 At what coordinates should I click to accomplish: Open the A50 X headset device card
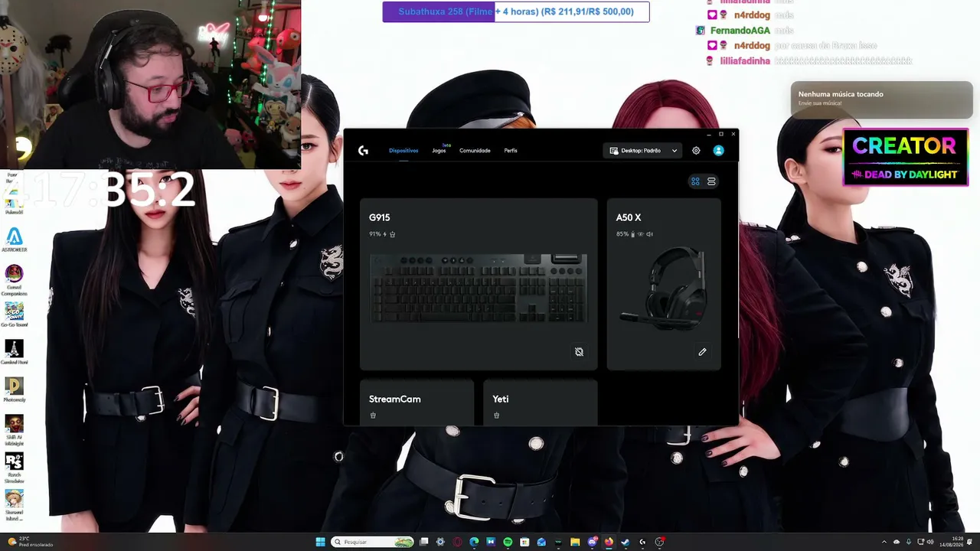(x=664, y=284)
